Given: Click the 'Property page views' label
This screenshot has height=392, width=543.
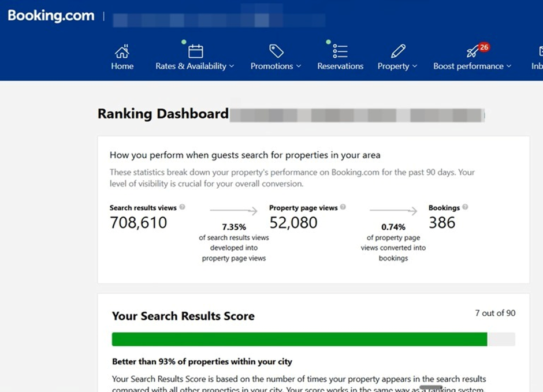Looking at the screenshot, I should (x=303, y=208).
